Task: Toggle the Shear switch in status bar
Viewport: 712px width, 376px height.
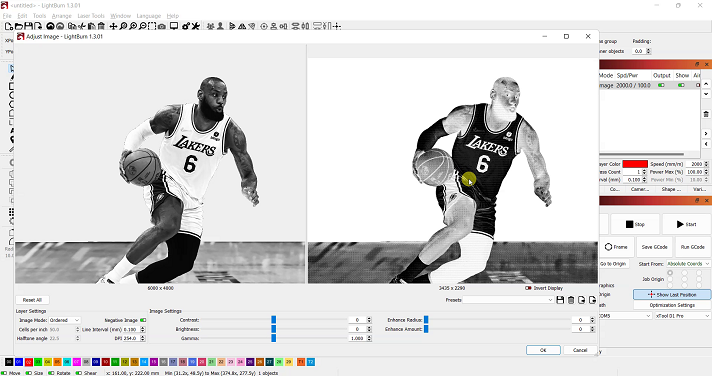Action: click(x=79, y=373)
